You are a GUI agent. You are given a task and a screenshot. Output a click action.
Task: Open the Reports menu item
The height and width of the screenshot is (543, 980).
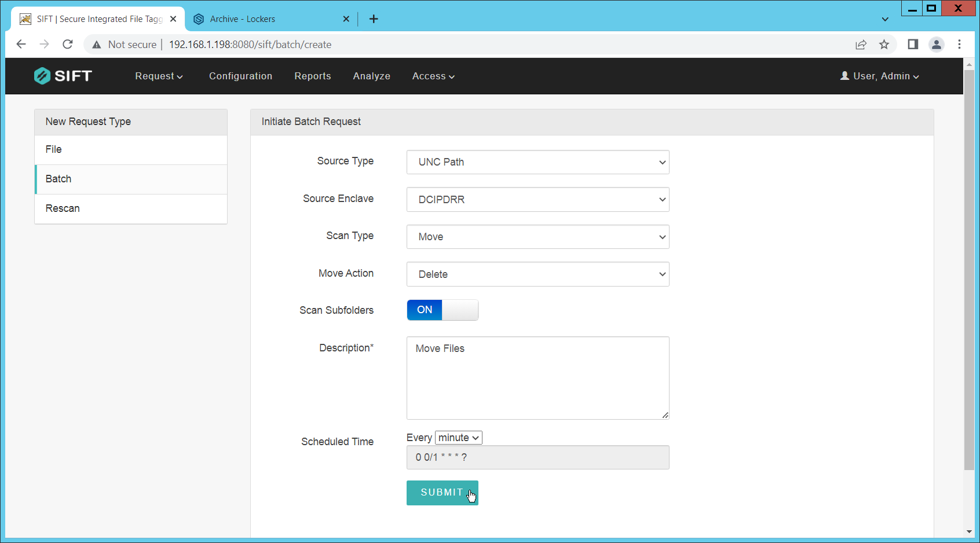coord(312,76)
